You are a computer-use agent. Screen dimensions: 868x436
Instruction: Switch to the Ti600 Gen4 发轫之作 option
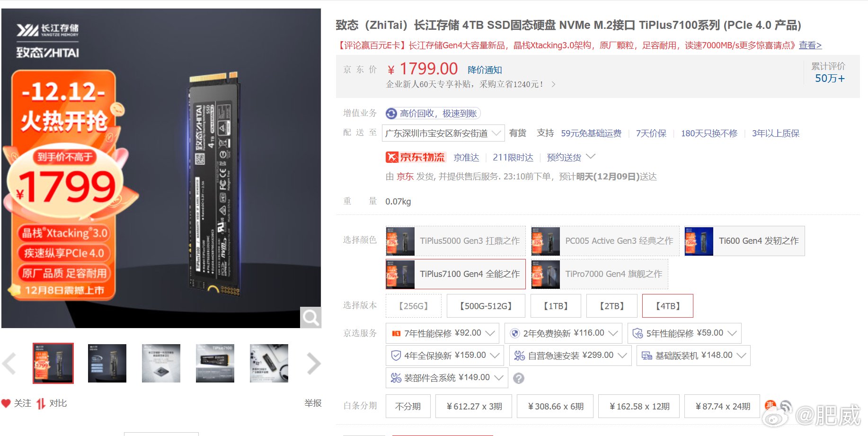point(743,240)
